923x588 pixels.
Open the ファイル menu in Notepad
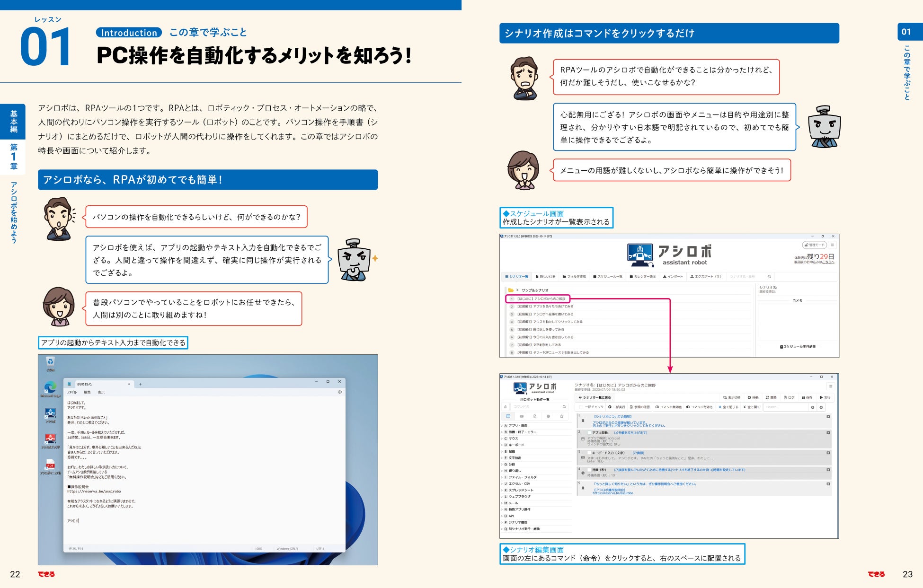click(x=71, y=392)
